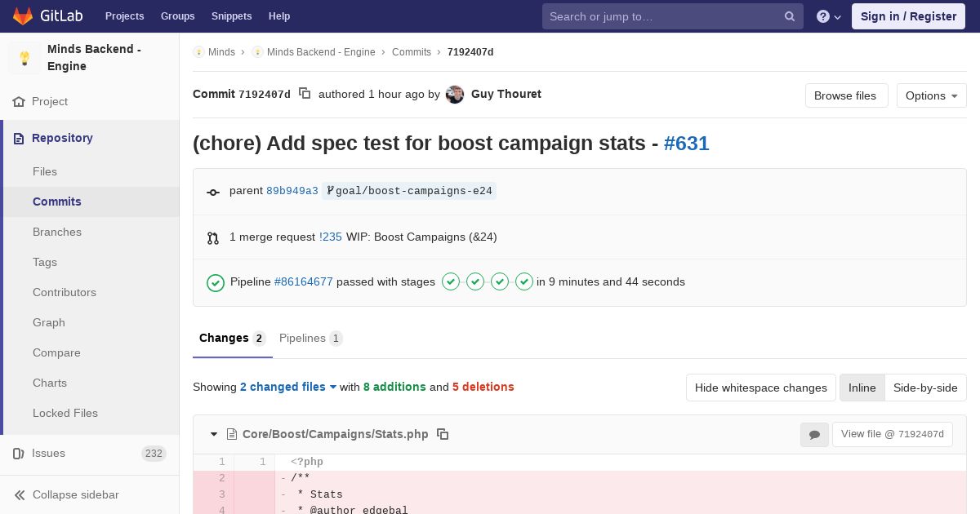Image resolution: width=980 pixels, height=514 pixels.
Task: Click the second pipeline stage check icon
Action: (475, 281)
